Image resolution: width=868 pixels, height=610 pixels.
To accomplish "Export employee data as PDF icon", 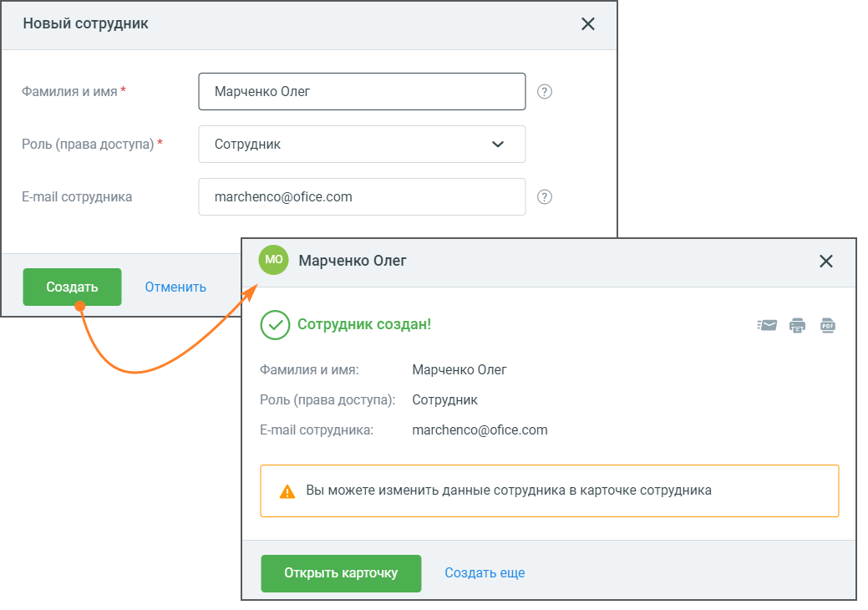I will [x=828, y=325].
